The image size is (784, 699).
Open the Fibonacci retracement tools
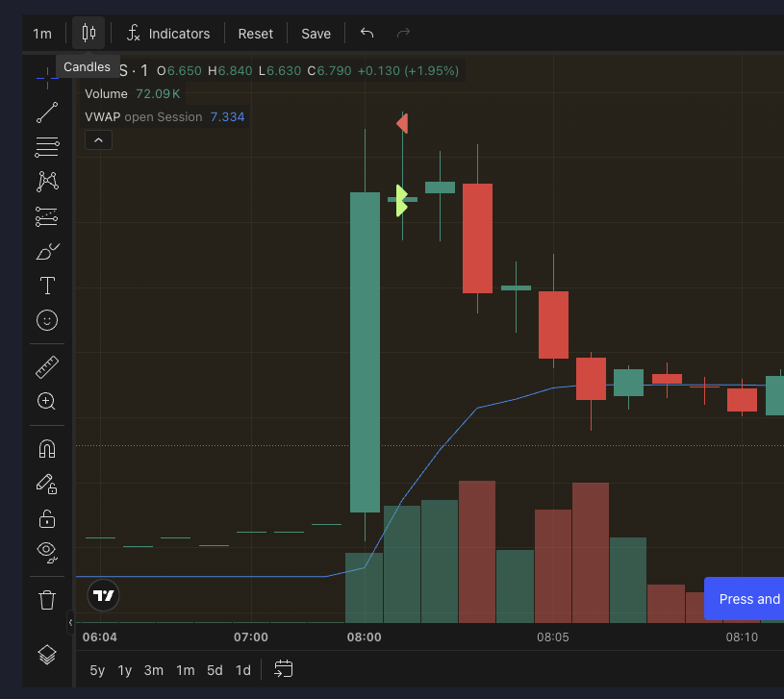(x=46, y=147)
